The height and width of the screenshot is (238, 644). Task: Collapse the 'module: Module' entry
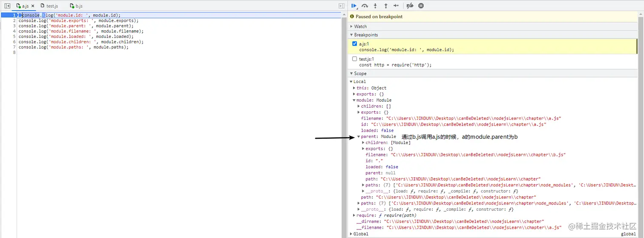tap(354, 100)
